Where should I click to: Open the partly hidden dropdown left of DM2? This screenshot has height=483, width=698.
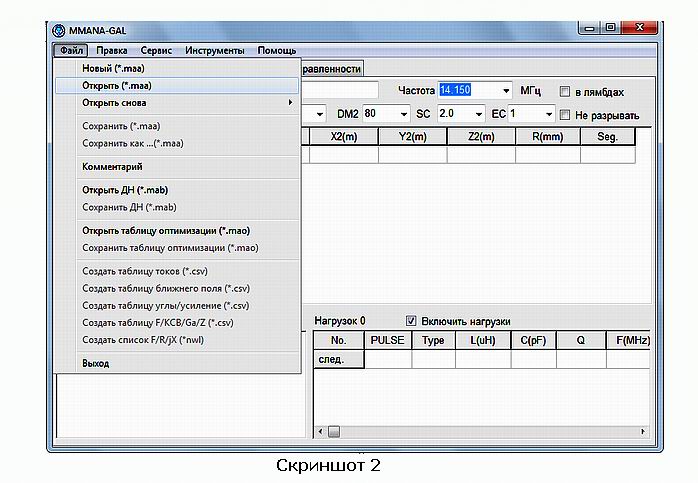pos(319,114)
